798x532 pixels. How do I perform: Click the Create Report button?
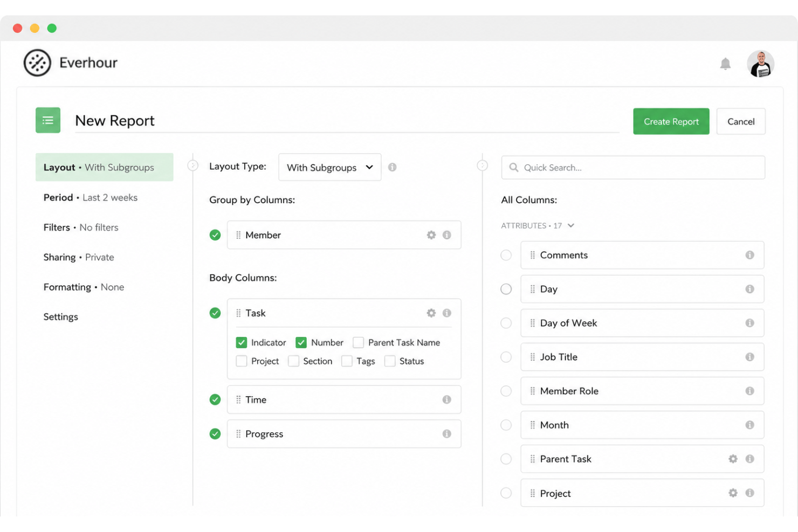pos(671,121)
